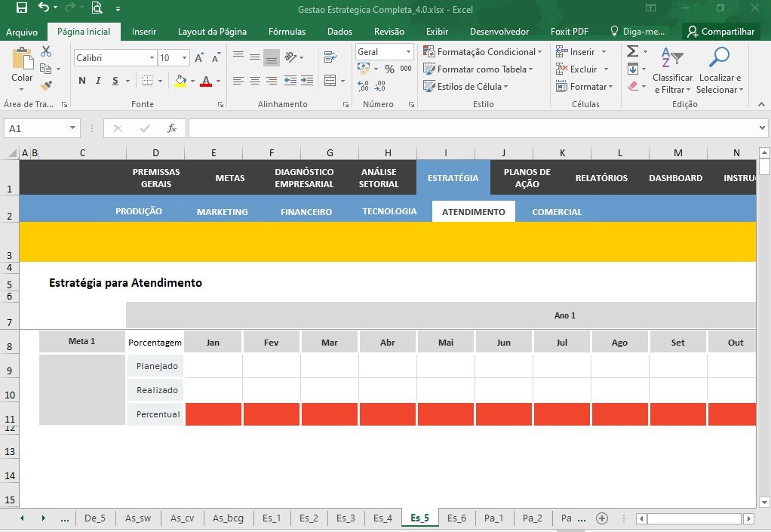This screenshot has width=771, height=532.
Task: Click the insert function fx icon
Action: click(171, 128)
